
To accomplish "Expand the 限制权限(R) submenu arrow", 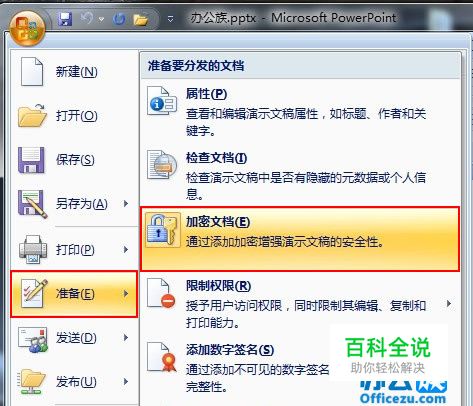I will [x=449, y=304].
